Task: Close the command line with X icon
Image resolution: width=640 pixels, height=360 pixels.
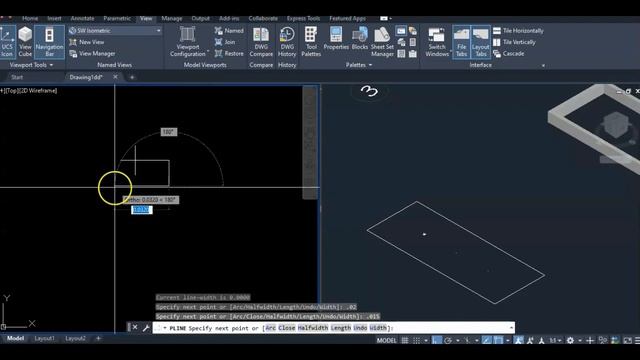Action: 135,327
